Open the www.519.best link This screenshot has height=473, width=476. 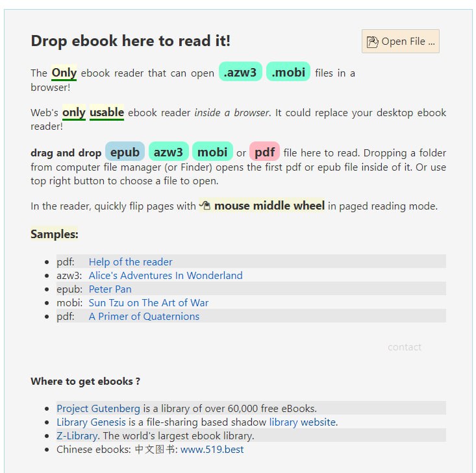point(212,449)
